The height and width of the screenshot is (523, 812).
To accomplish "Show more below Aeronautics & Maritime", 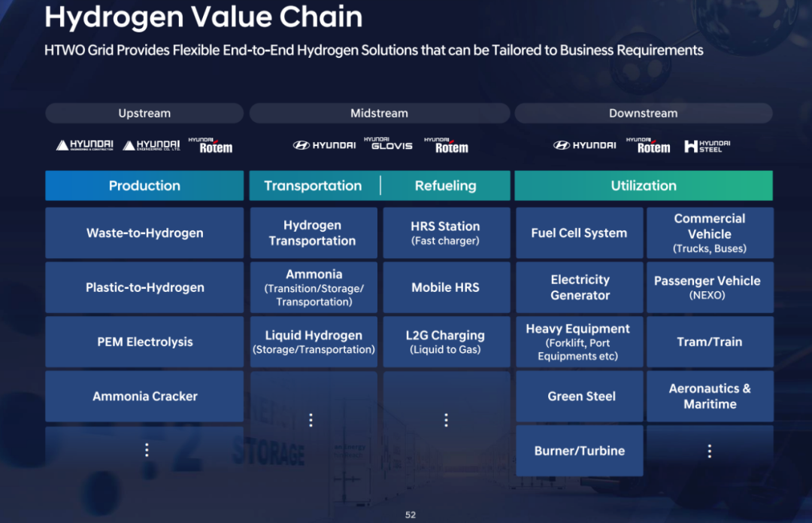I will pos(710,451).
